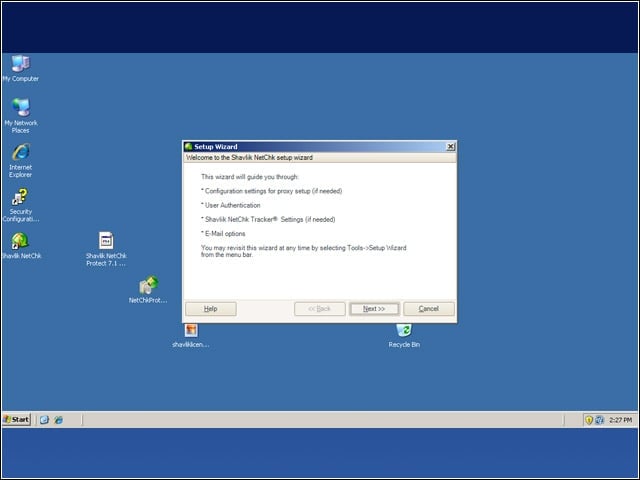Cancel the Setup Wizard
The height and width of the screenshot is (480, 640).
pos(429,309)
